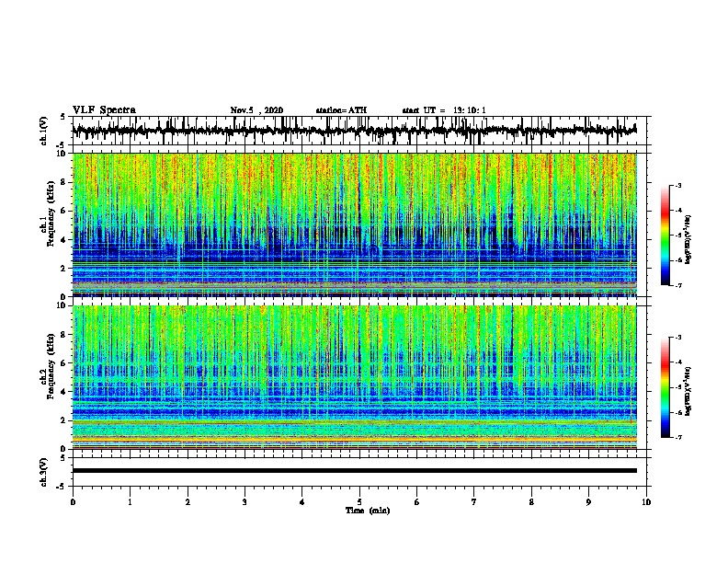
Task: Click the ch.2 color scale bar
Action: tap(665, 387)
